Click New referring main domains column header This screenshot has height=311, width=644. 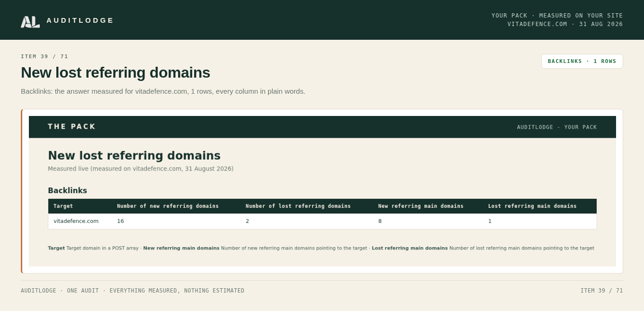(421, 206)
